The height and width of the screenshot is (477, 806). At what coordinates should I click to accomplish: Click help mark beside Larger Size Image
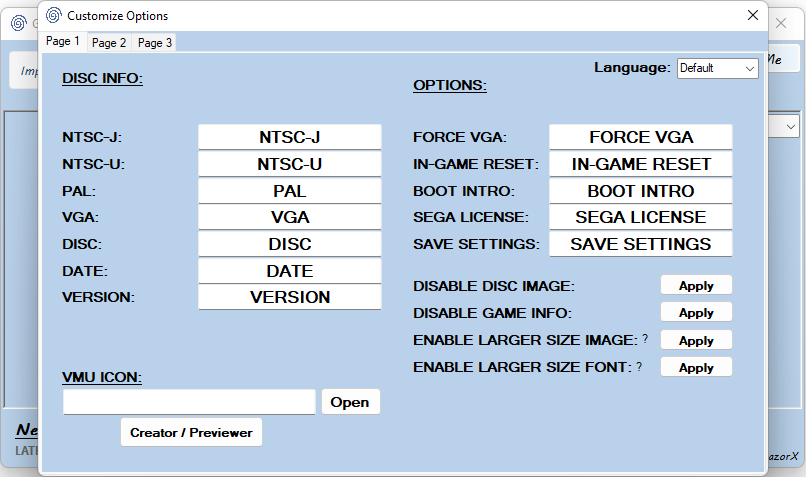click(x=645, y=339)
